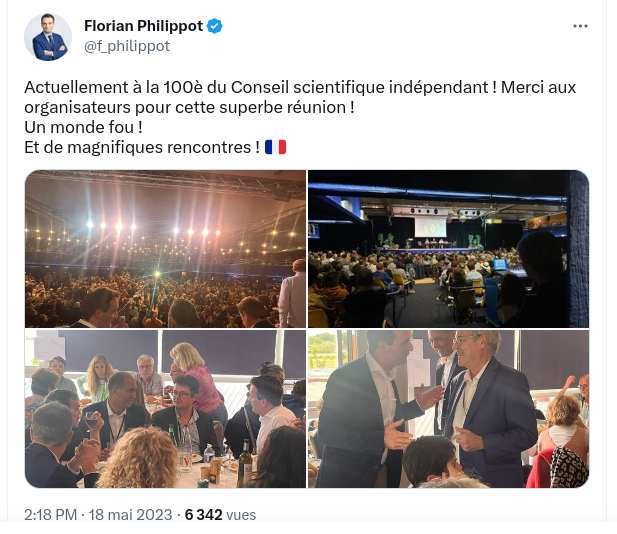Open the dinner table photo
Viewport: 617px width, 534px height.
coord(165,409)
